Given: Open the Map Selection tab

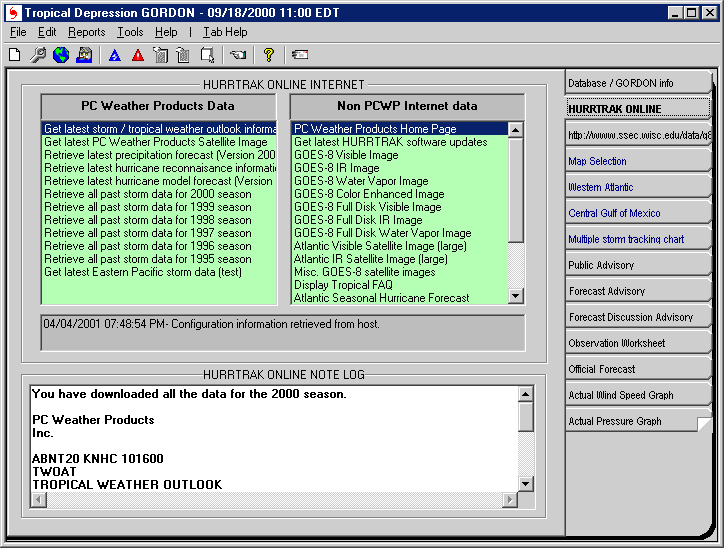Looking at the screenshot, I should tap(639, 161).
